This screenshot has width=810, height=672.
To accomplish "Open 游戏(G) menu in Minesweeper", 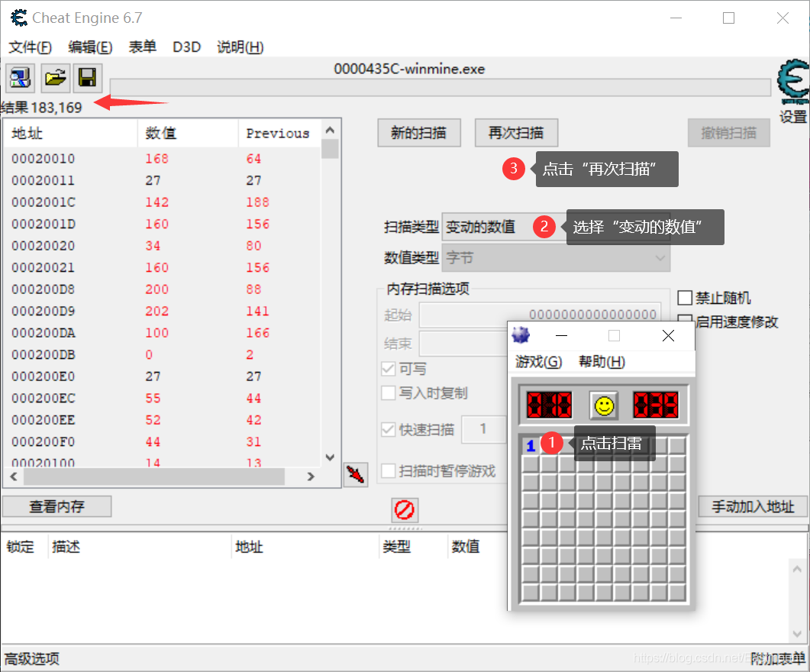I will 539,361.
